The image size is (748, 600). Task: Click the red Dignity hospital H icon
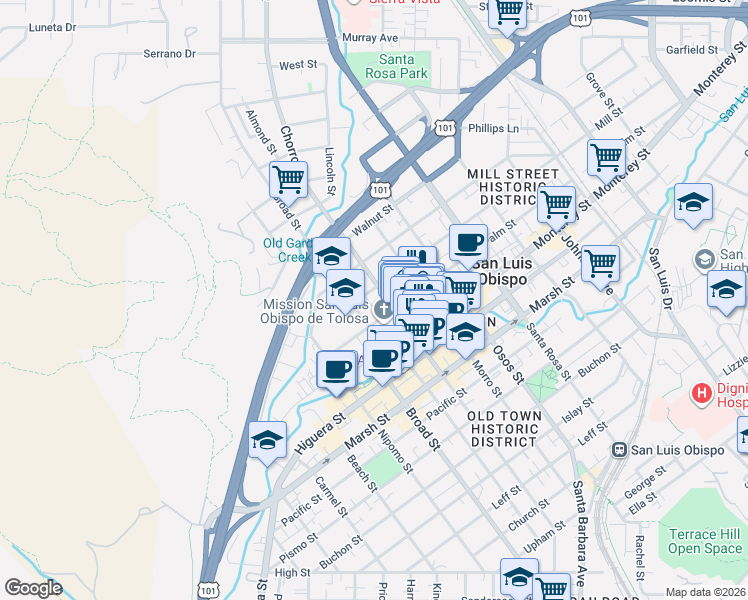pos(702,394)
